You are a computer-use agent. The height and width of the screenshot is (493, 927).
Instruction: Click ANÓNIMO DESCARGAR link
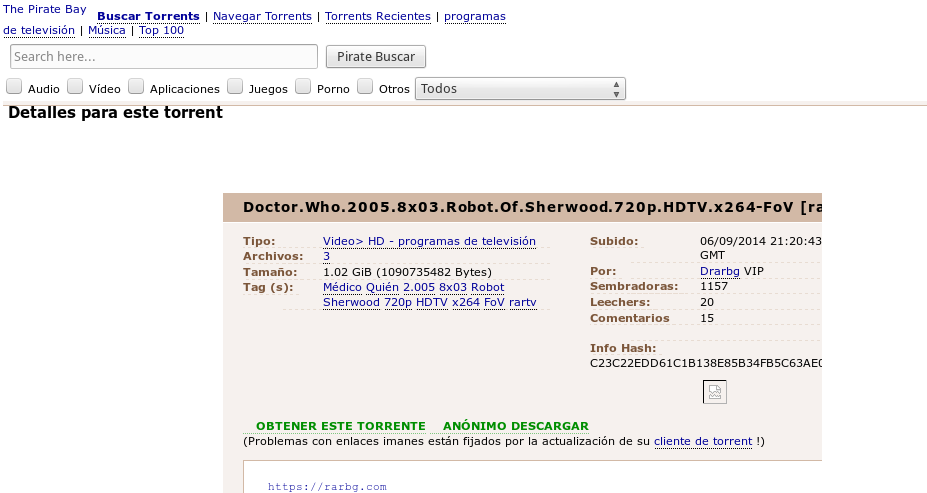(516, 426)
